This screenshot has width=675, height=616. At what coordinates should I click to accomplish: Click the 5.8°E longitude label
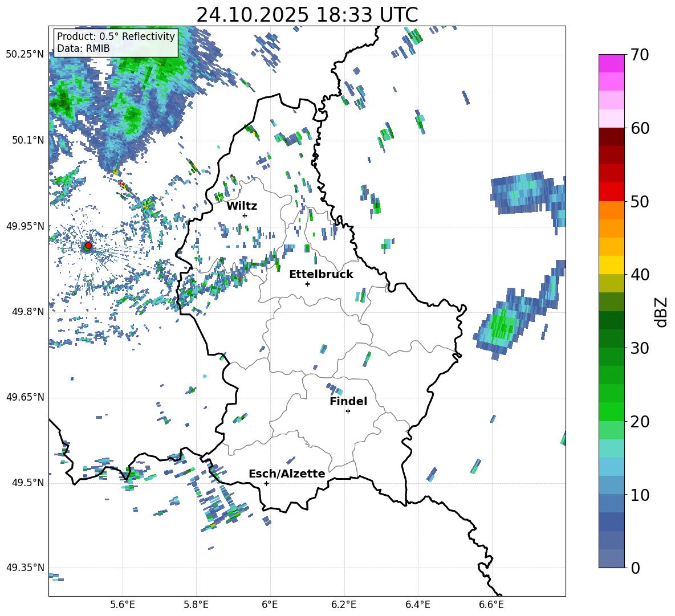coord(196,605)
